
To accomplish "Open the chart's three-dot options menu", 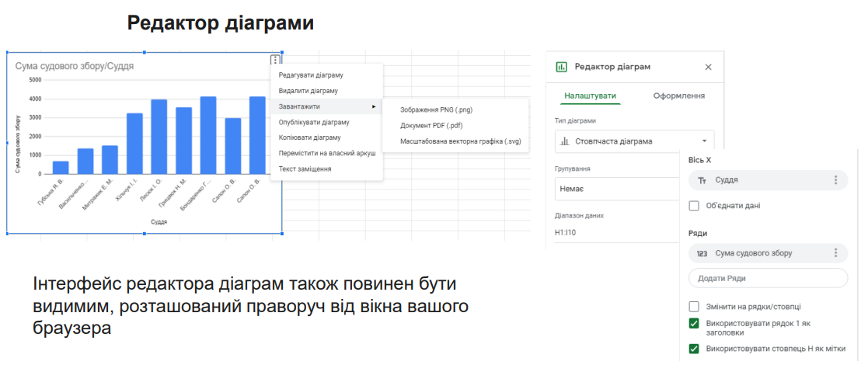I will pos(275,61).
